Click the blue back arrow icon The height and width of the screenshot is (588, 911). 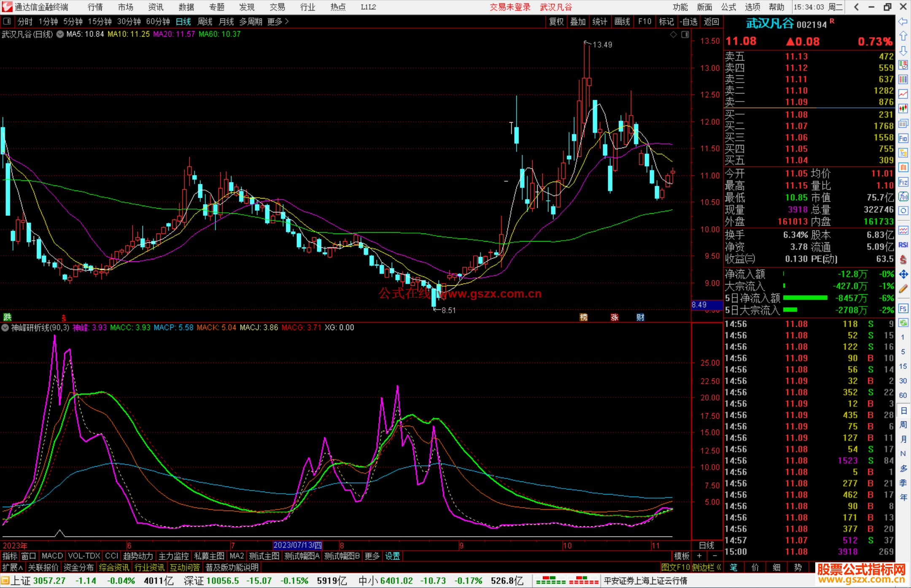pos(903,21)
